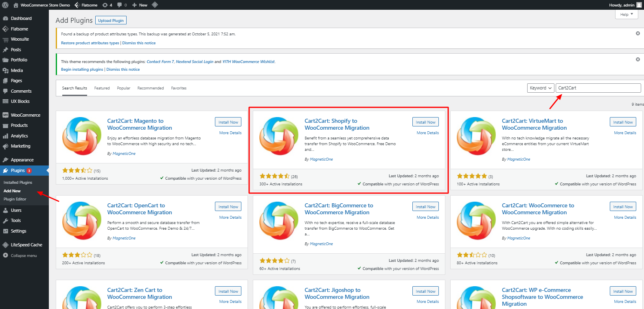Go to Posts via the pin icon
Image resolution: width=644 pixels, height=309 pixels.
6,50
